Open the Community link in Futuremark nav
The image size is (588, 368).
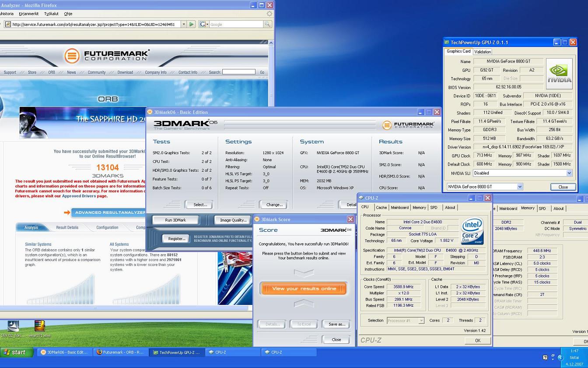click(96, 72)
